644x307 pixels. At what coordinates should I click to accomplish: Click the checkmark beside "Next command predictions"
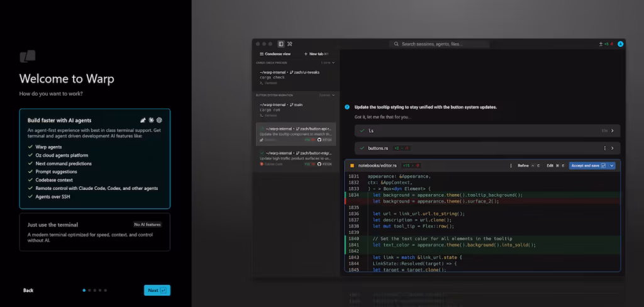30,163
